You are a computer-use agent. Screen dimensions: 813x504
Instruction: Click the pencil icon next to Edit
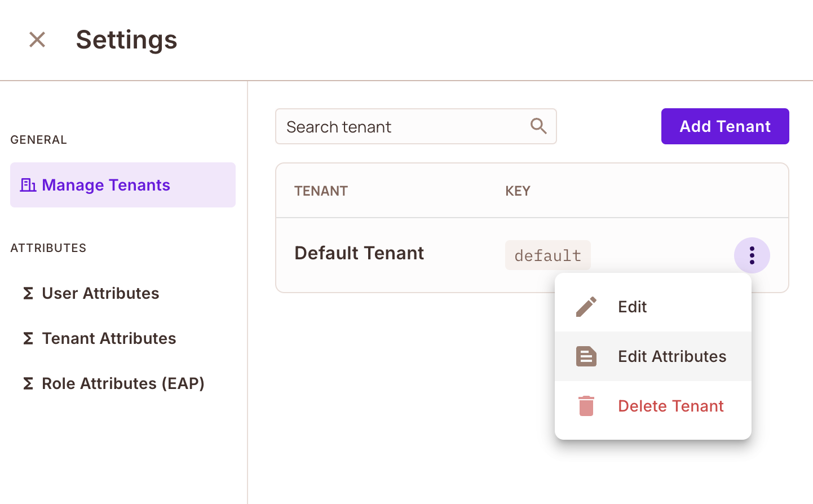click(586, 306)
